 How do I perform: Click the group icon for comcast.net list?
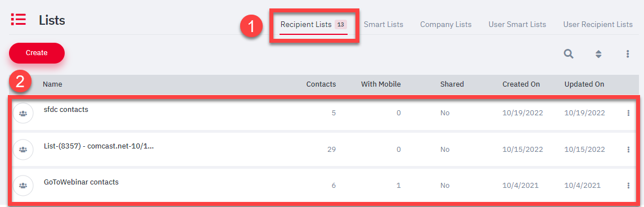coord(23,150)
